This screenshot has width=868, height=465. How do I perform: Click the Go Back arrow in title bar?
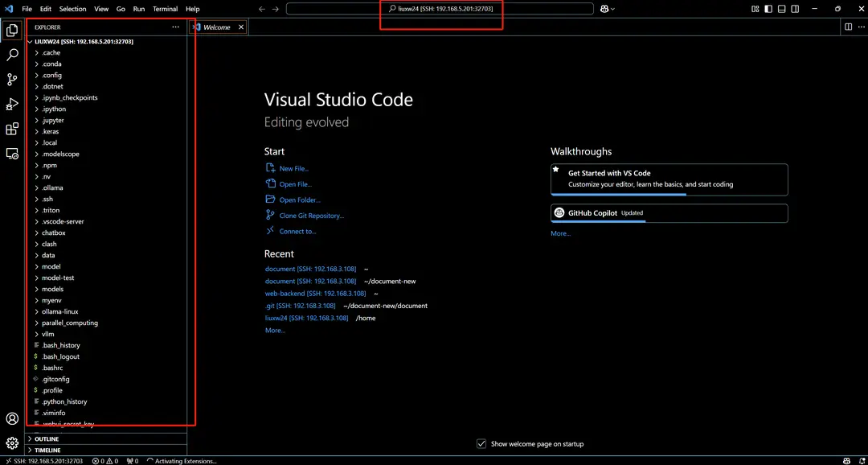(x=262, y=9)
